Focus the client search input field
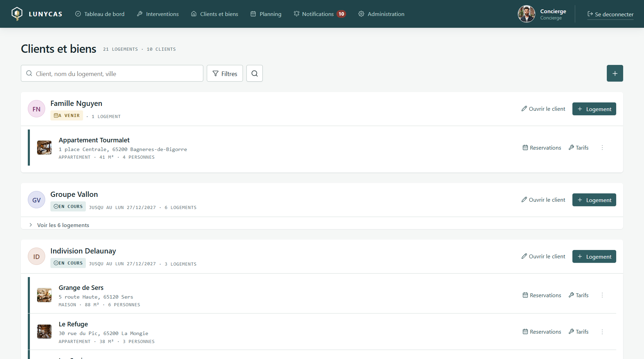Screen dimensions: 644x359 point(112,73)
